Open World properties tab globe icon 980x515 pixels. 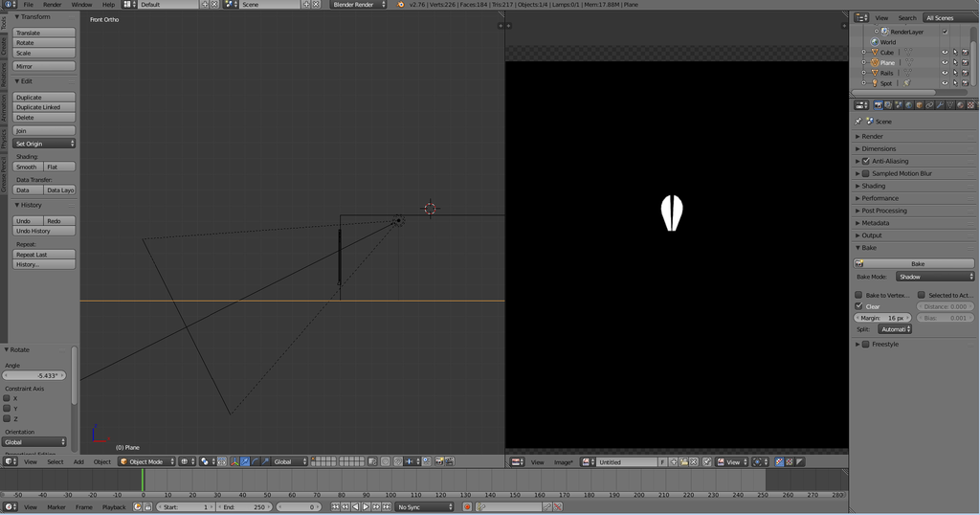click(909, 105)
